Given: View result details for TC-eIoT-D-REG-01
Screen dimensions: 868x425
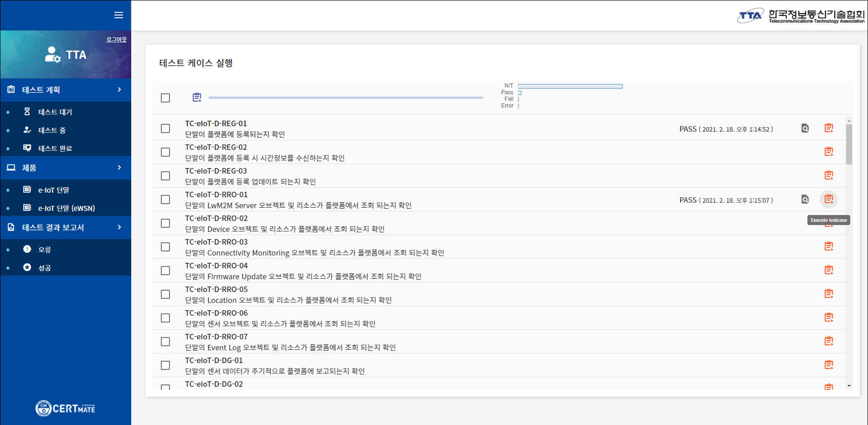Looking at the screenshot, I should (805, 128).
